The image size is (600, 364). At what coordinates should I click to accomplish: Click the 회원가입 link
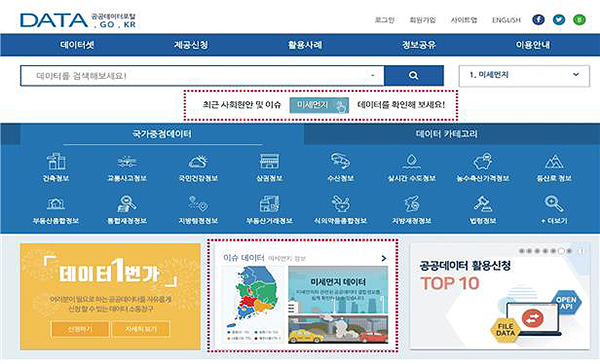pyautogui.click(x=423, y=20)
